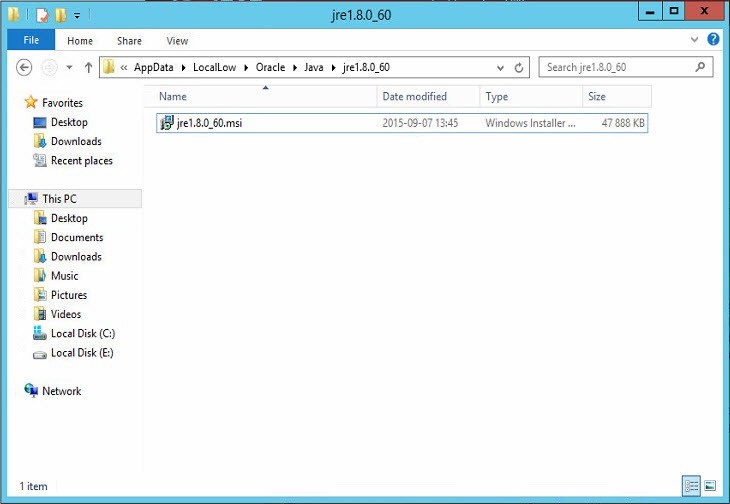Click the Java breadcrumb segment
Viewport: 730px width, 504px height.
click(x=313, y=67)
